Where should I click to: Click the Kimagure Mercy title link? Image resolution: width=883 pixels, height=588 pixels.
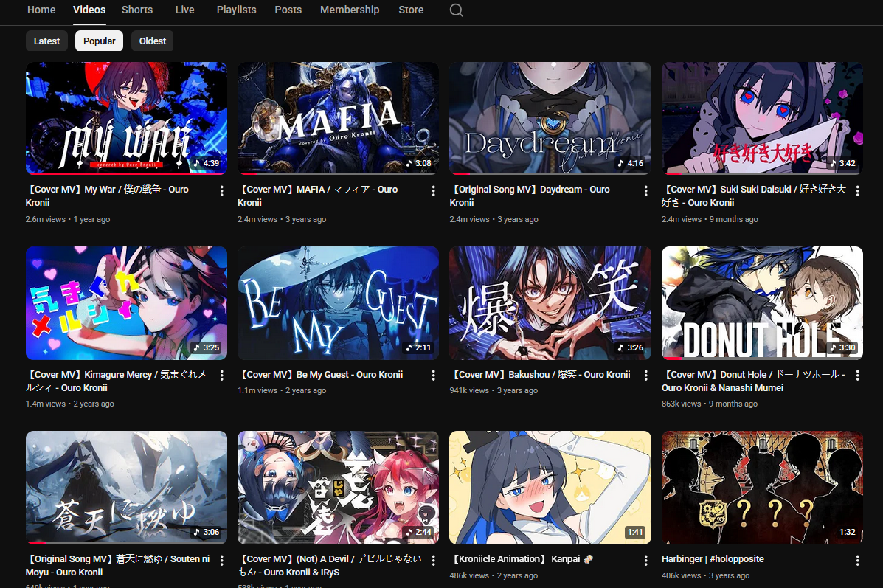pos(117,381)
